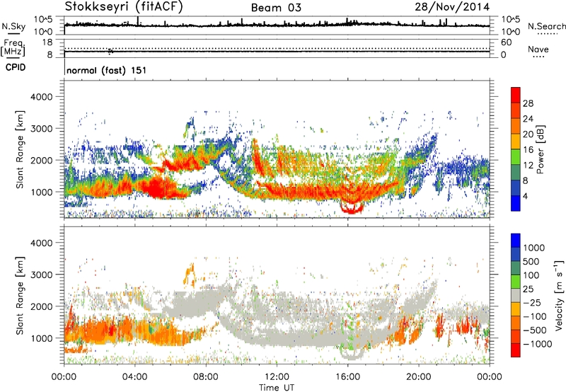The height and width of the screenshot is (392, 566).
Task: Click the "2000" tick in the velocity panel
Action: [x=41, y=306]
